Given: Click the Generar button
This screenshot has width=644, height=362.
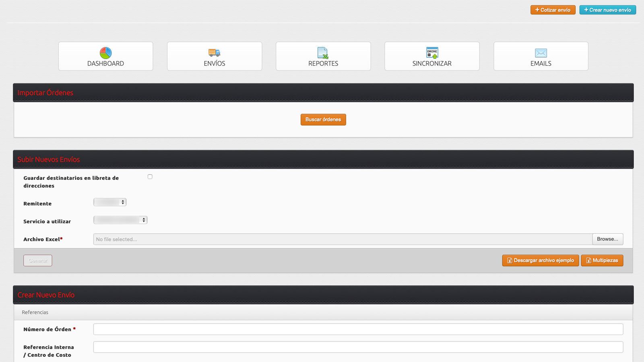Looking at the screenshot, I should point(38,261).
